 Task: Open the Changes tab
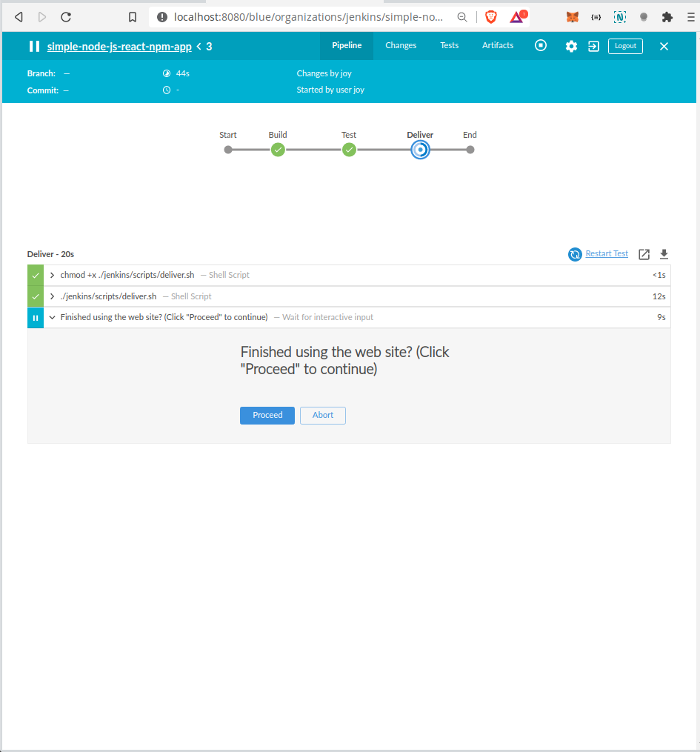(401, 45)
